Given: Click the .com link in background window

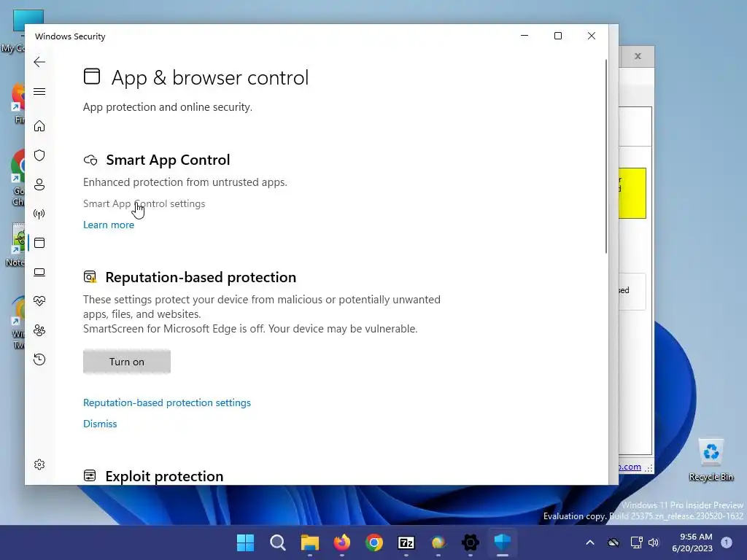Looking at the screenshot, I should pos(630,467).
